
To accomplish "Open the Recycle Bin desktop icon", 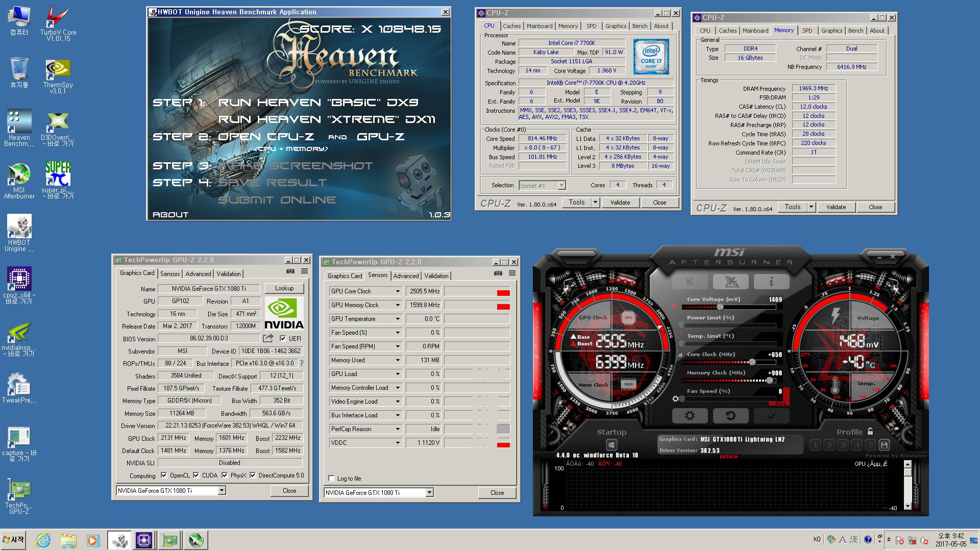I will pos(19,73).
